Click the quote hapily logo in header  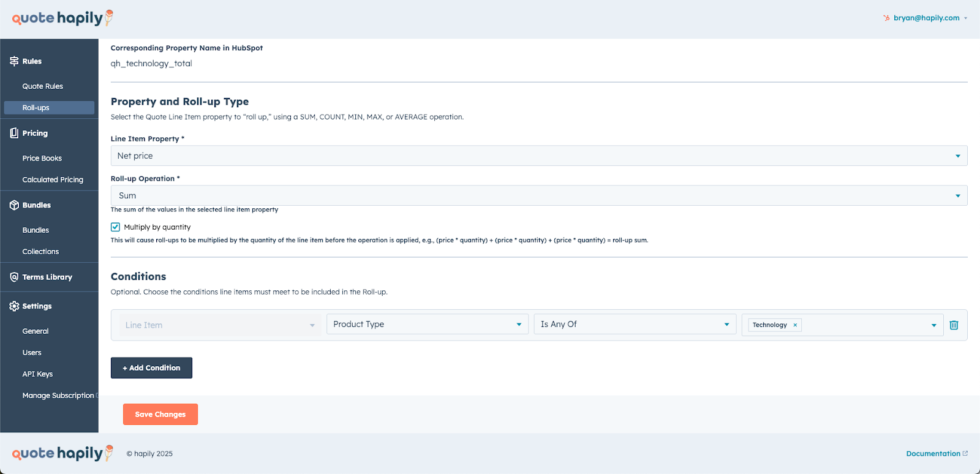tap(62, 18)
